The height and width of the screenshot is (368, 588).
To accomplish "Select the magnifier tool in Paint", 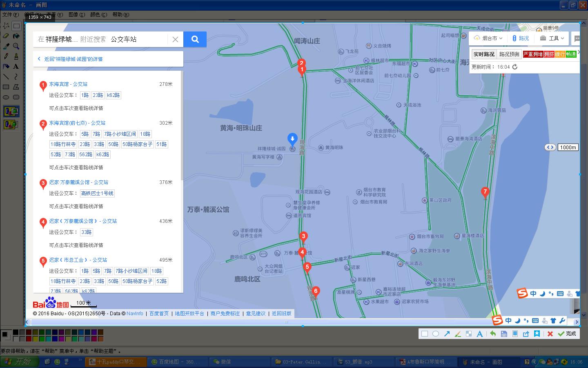I will pos(16,46).
